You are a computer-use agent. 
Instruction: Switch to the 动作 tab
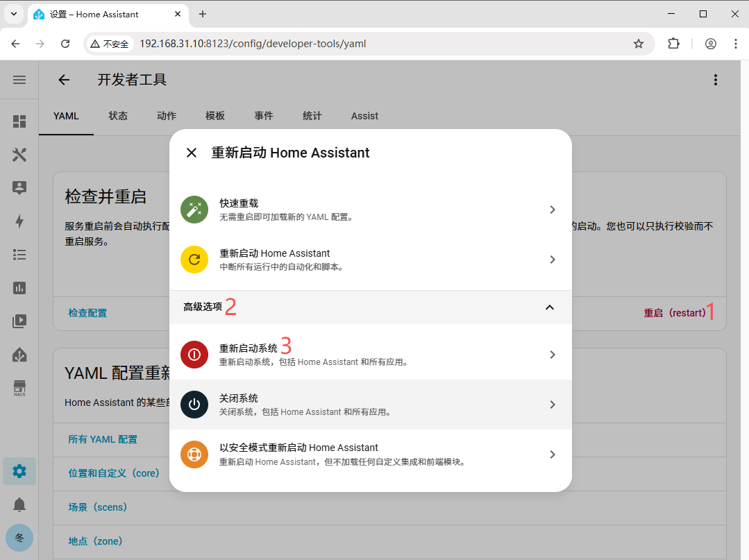(x=167, y=116)
